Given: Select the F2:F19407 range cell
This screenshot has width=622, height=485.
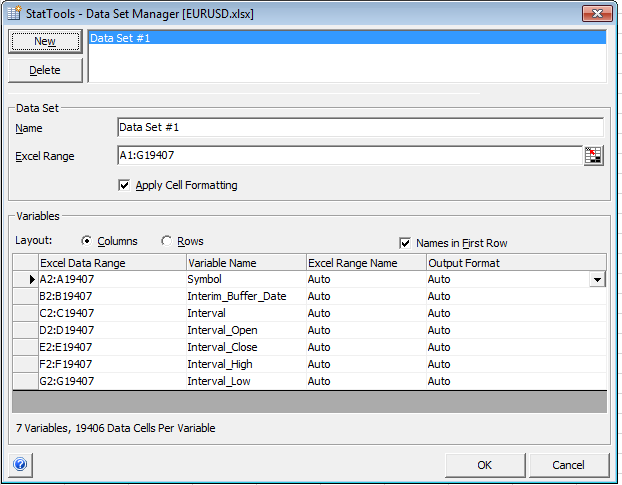Looking at the screenshot, I should [x=112, y=364].
